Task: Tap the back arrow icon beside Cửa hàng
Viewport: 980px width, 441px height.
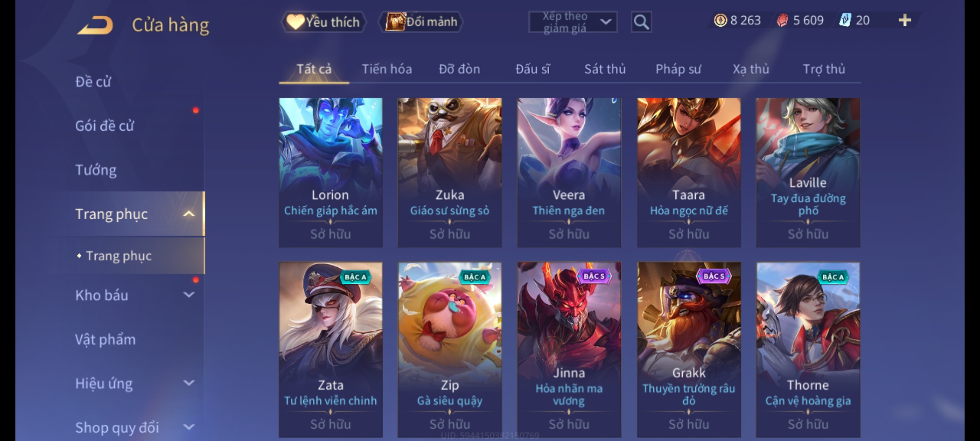Action: pos(95,24)
